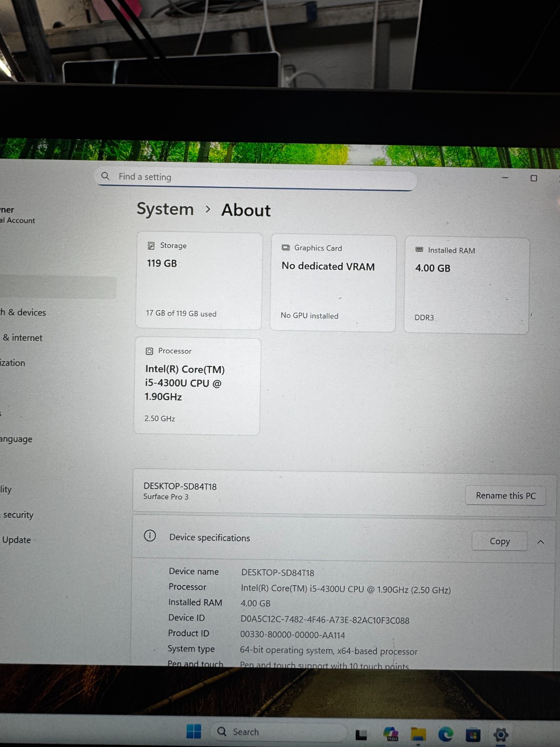The image size is (560, 747).
Task: Click the taskbar Search box
Action: [279, 732]
